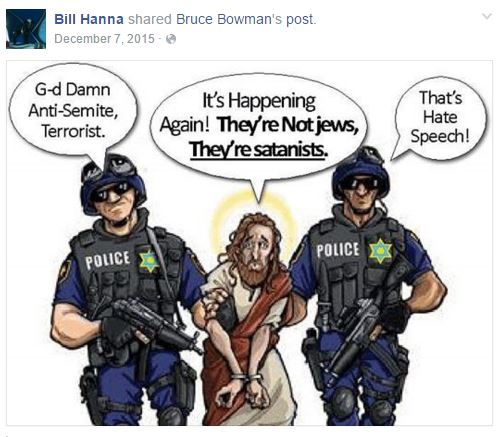
Task: Click the globe public-privacy icon
Action: click(171, 39)
